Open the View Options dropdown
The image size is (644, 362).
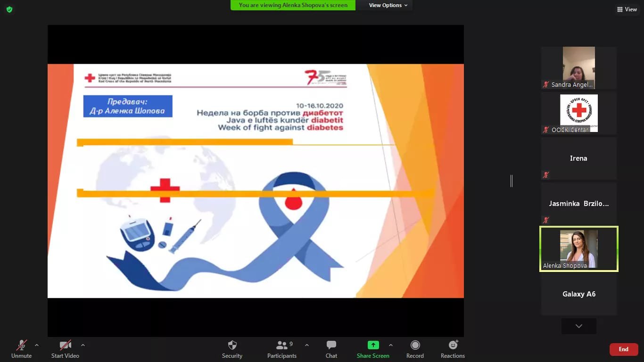click(x=388, y=5)
